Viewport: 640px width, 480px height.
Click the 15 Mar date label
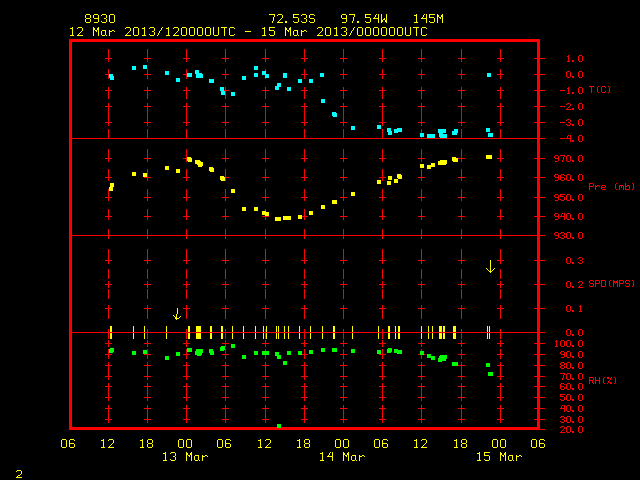click(x=499, y=457)
